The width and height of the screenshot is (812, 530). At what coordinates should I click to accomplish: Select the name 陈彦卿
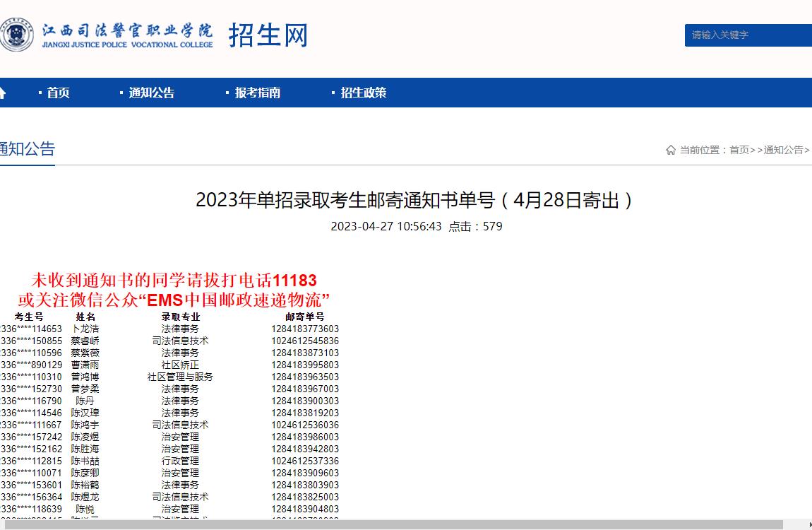coord(85,473)
